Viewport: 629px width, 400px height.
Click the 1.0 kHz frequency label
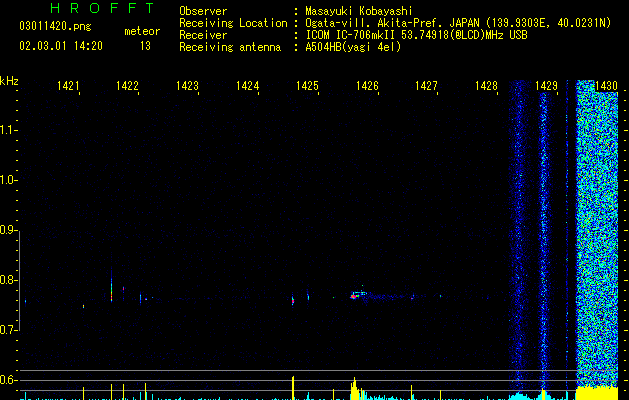pyautogui.click(x=8, y=180)
